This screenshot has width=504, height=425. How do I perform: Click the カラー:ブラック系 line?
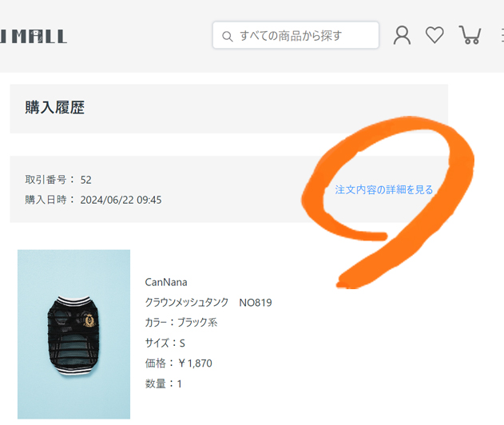point(181,323)
